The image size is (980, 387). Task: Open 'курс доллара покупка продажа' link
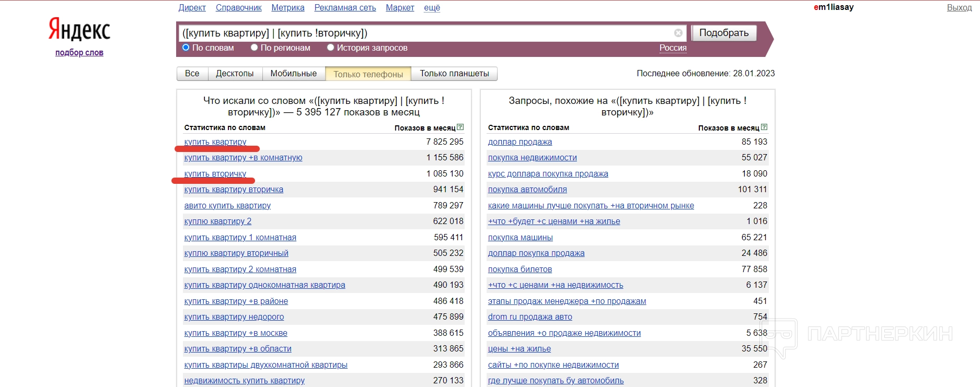pos(548,173)
